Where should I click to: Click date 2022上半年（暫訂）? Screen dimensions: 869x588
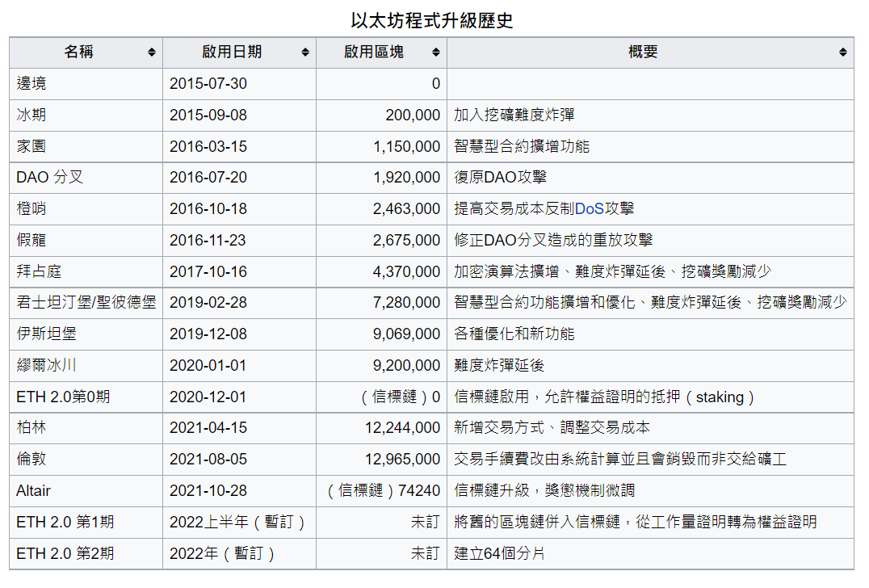(x=239, y=523)
